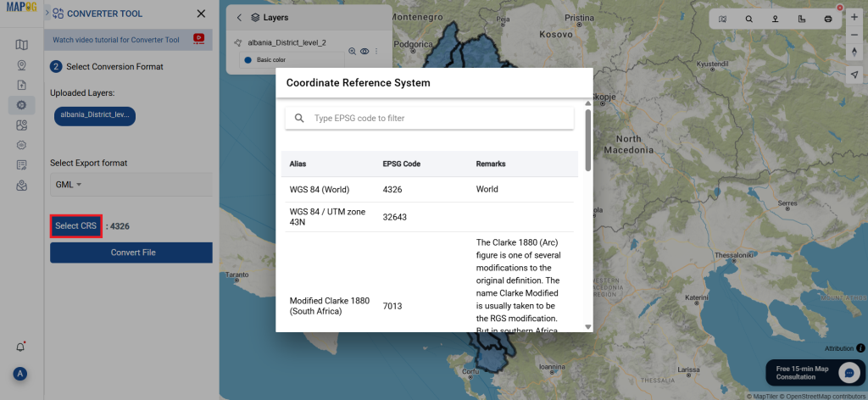
Task: Select the highlighted processing gear sidebar icon
Action: tap(21, 105)
